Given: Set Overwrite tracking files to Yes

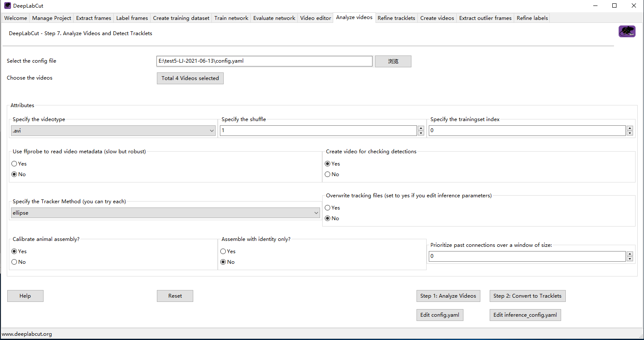Looking at the screenshot, I should [x=327, y=207].
